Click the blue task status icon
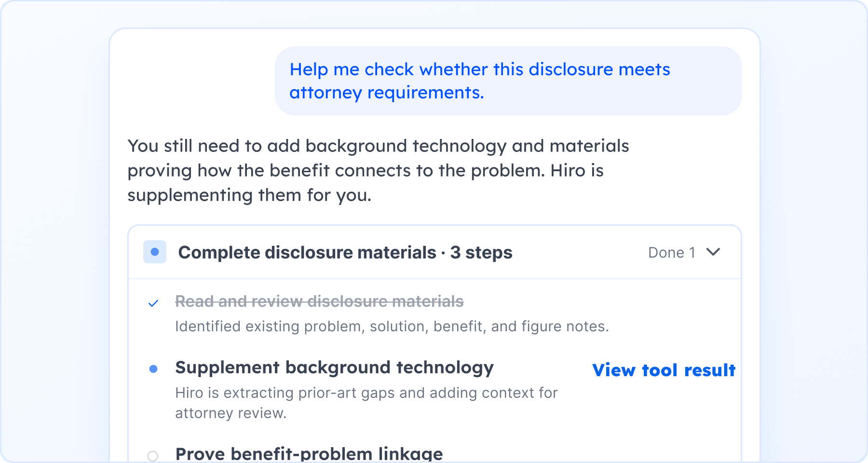The image size is (868, 463). [155, 252]
